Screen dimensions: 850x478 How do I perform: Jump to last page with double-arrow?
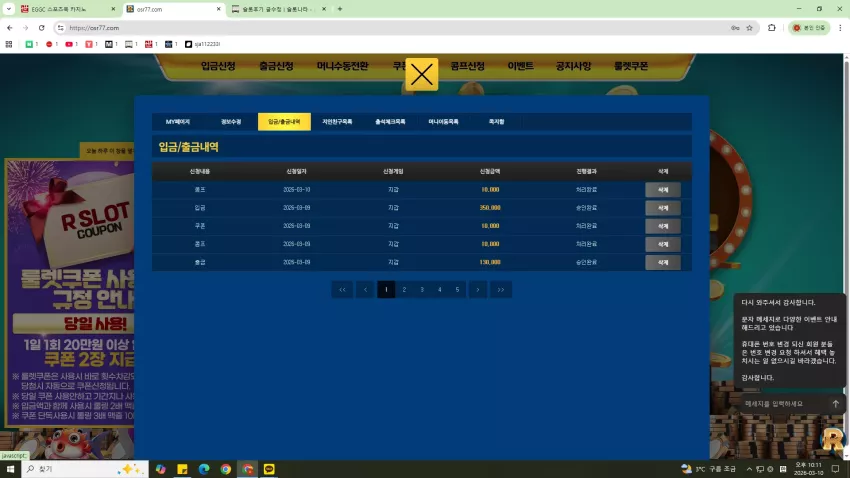[x=501, y=289]
